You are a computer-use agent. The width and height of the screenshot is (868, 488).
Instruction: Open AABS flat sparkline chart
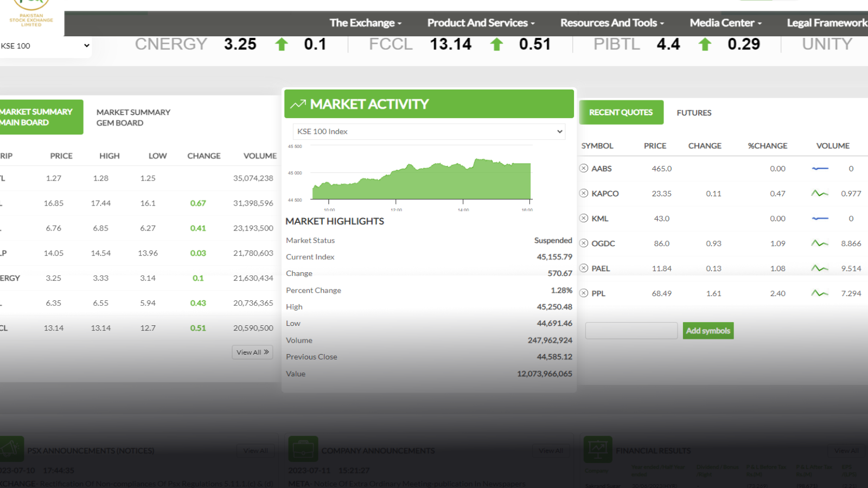820,169
